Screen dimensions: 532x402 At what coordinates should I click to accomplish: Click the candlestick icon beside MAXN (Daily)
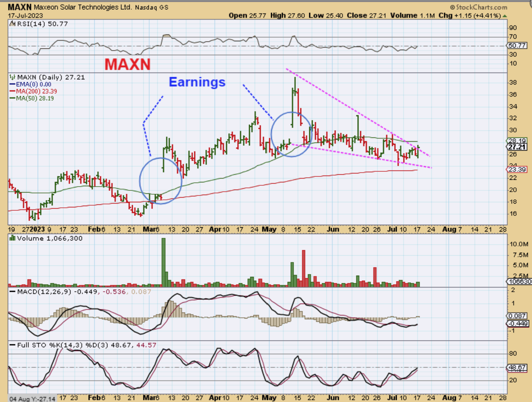(12, 78)
